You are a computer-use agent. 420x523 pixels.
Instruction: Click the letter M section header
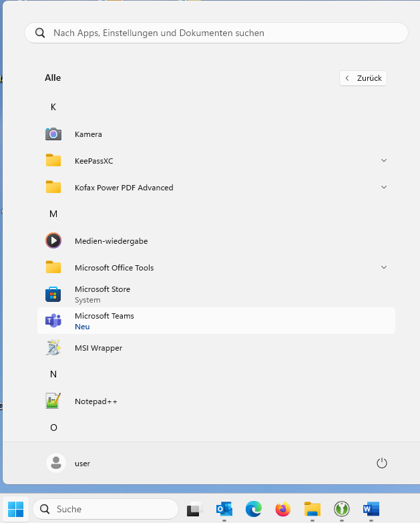click(53, 214)
